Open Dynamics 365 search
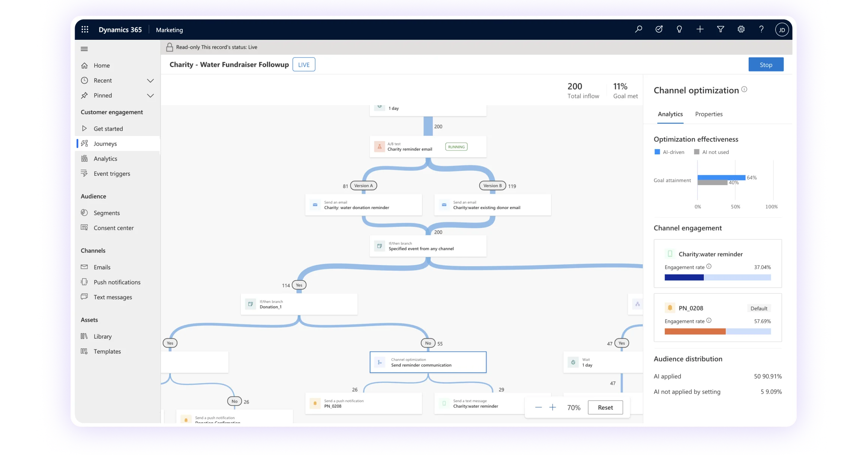Viewport: 868px width, 455px height. point(638,29)
